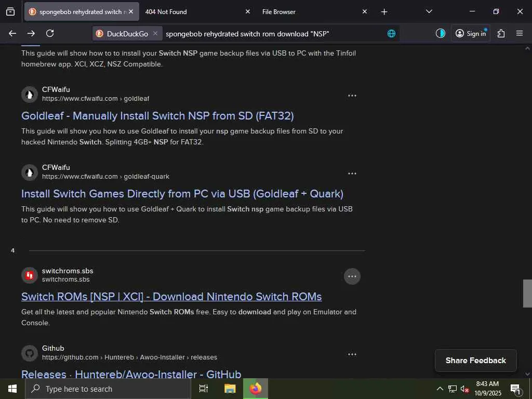Open File Explorer from the taskbar

click(x=230, y=389)
